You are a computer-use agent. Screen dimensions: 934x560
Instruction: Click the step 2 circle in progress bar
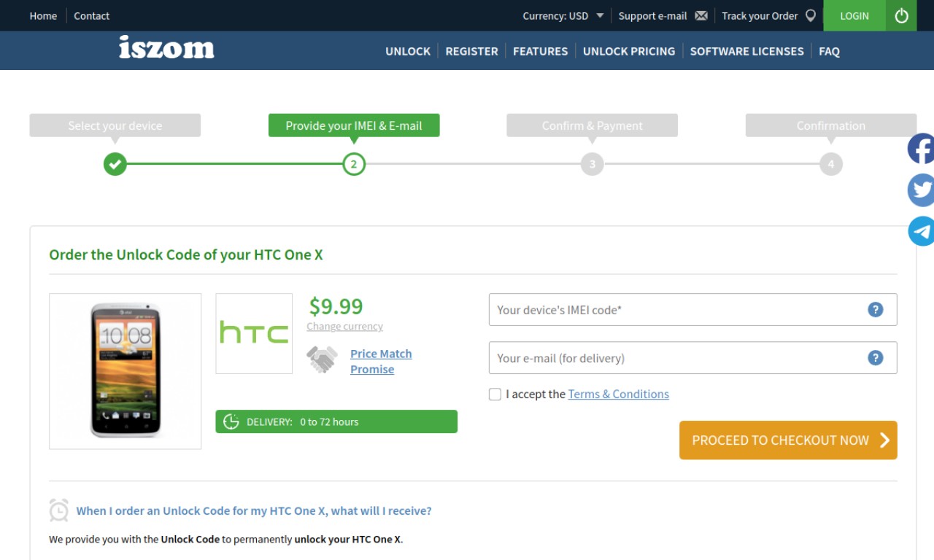point(354,164)
